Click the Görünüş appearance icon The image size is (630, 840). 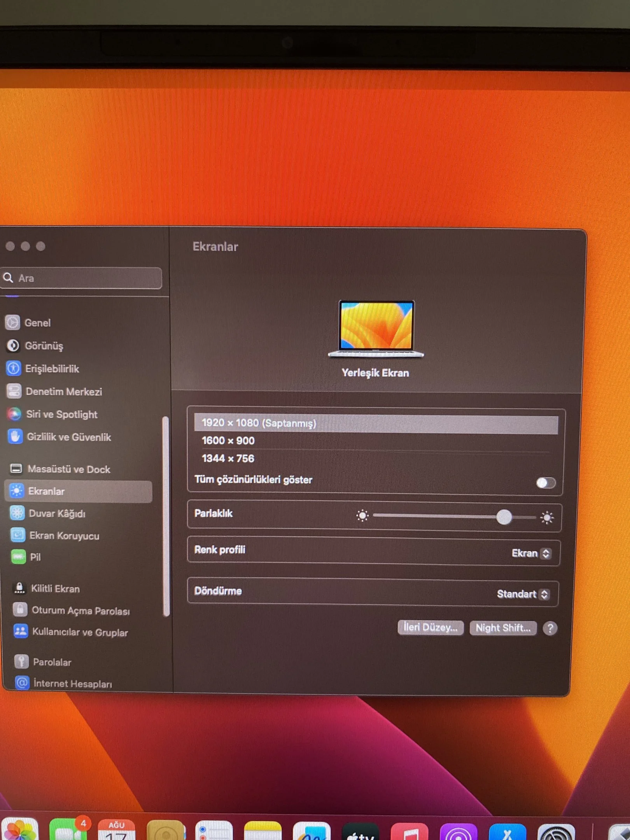[13, 345]
